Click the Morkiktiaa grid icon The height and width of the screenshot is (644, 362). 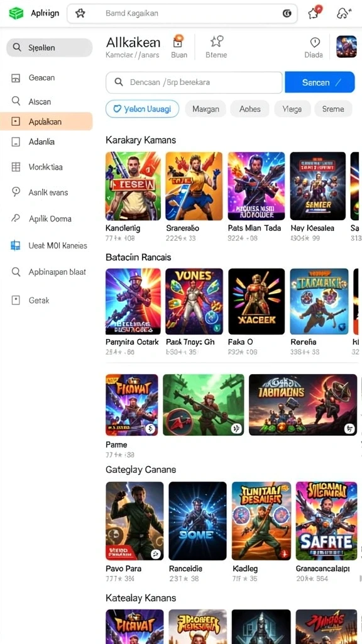tap(16, 167)
